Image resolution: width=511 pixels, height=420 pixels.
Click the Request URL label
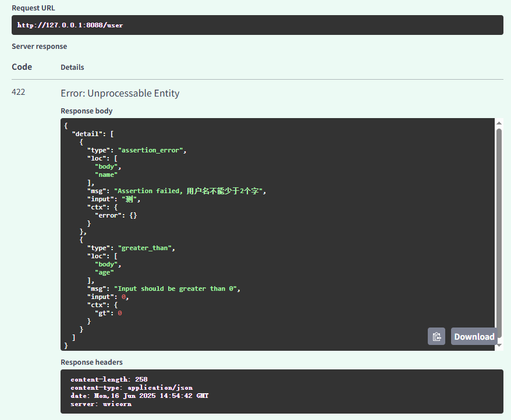click(x=33, y=8)
